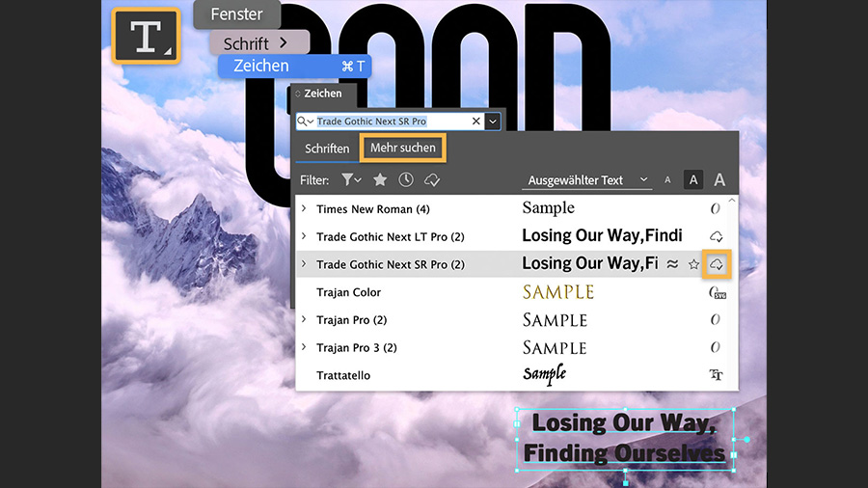
Task: Select the Type tool icon
Action: pos(147,36)
